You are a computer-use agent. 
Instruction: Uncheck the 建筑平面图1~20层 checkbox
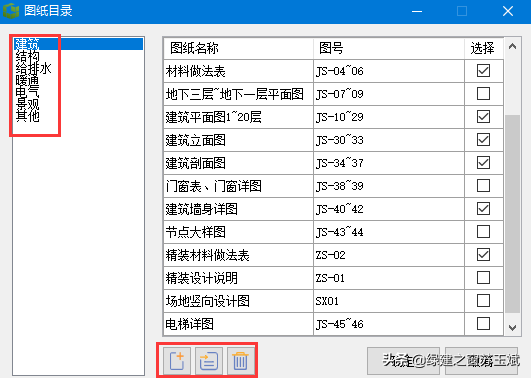coord(483,117)
